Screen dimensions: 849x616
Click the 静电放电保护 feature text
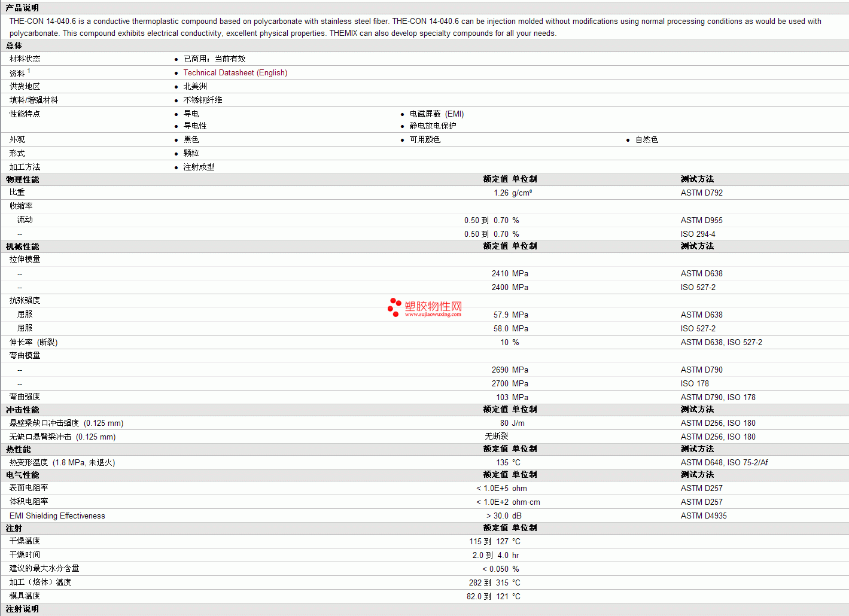[x=433, y=126]
